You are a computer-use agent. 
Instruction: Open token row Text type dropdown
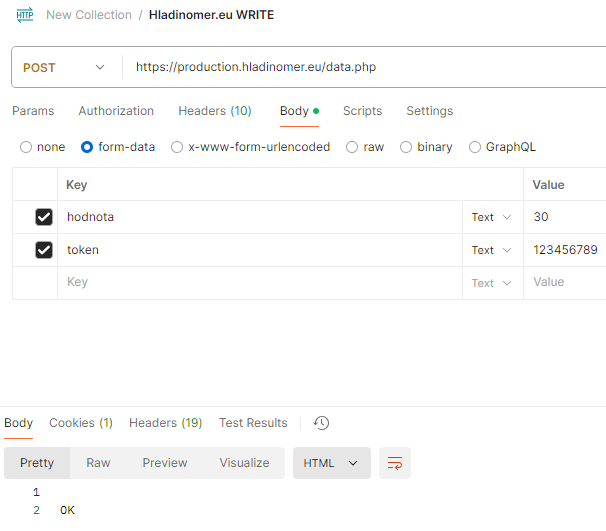(x=491, y=250)
